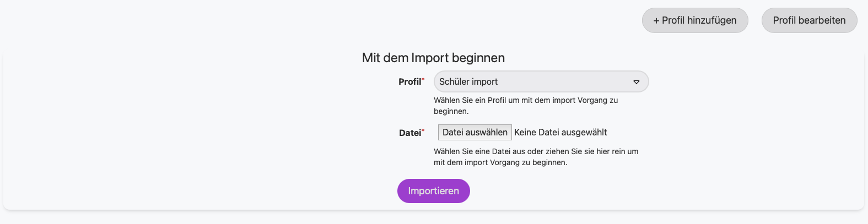Click the word 'hinzufügen' in the top button
Screen dimensions: 868x224
point(711,20)
